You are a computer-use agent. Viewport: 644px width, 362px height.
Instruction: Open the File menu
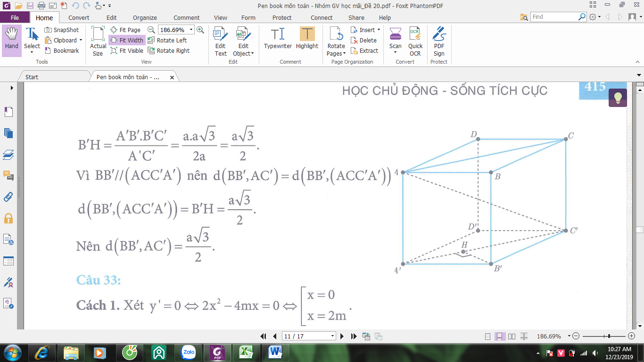coord(15,17)
